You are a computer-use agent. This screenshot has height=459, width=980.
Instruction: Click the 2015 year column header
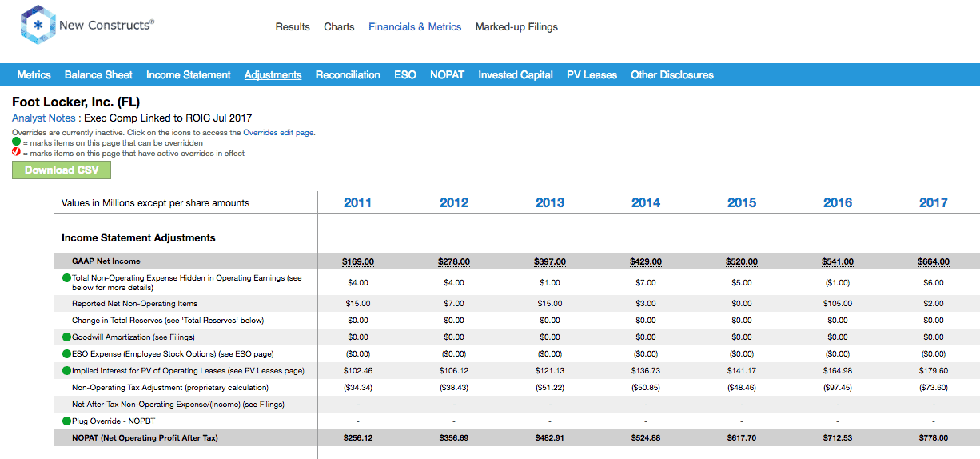(741, 203)
